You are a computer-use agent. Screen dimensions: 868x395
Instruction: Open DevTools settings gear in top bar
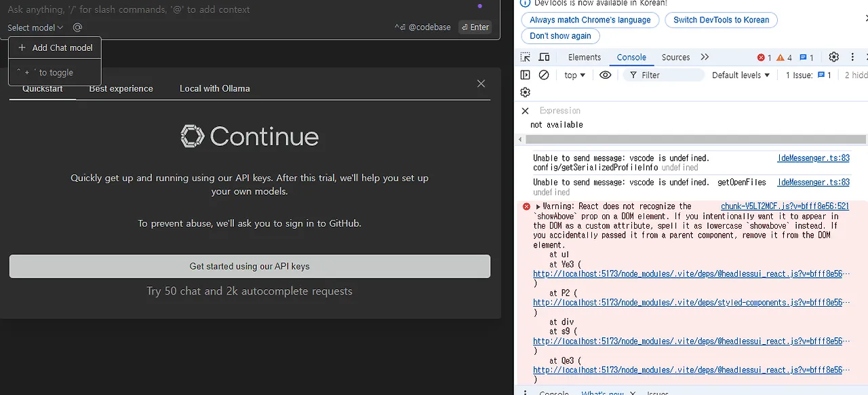coord(834,57)
